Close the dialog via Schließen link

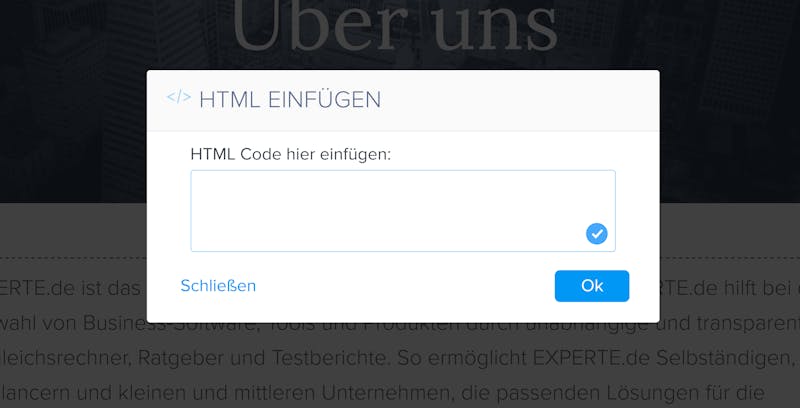point(218,286)
